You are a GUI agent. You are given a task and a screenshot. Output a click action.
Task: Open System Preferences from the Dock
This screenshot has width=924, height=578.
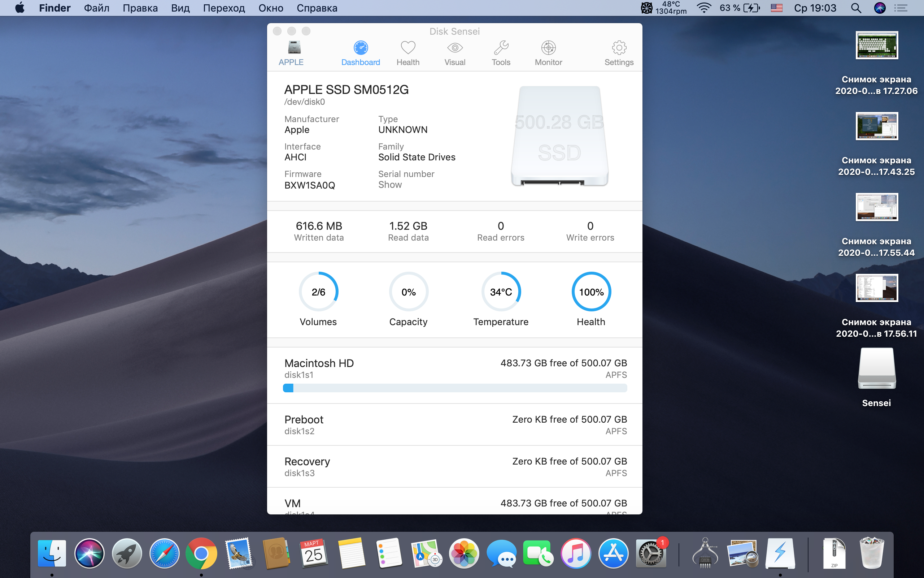click(651, 553)
